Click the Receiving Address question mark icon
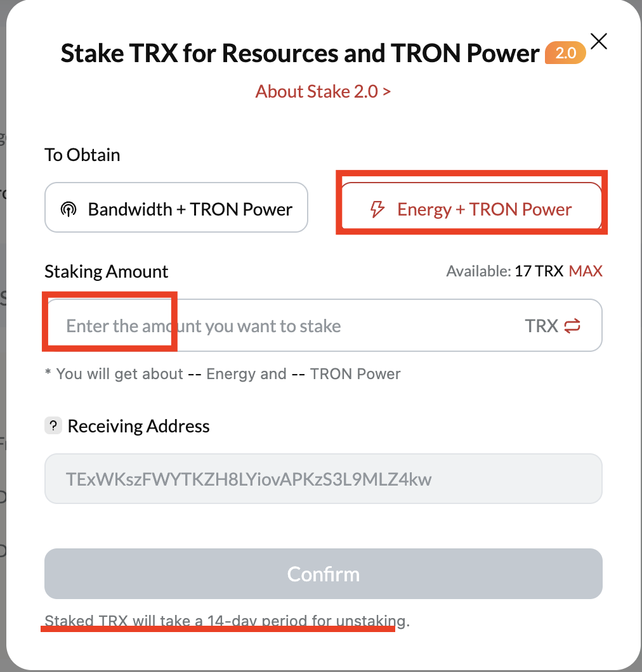This screenshot has height=672, width=642. (x=53, y=426)
